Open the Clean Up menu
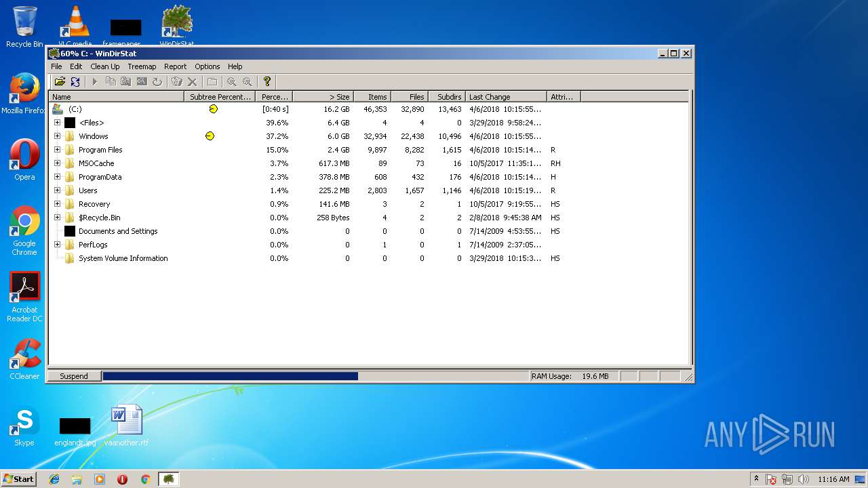Image resolution: width=868 pixels, height=488 pixels. pyautogui.click(x=105, y=66)
